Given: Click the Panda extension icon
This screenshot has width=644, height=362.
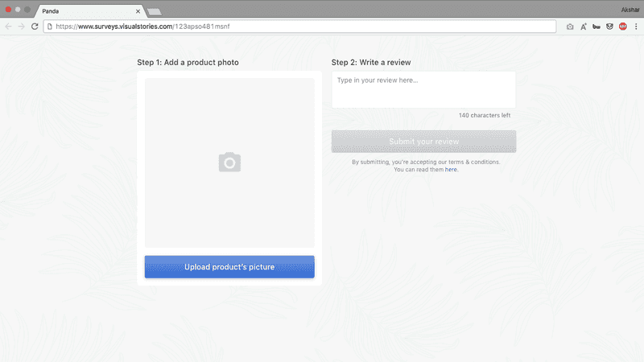Looking at the screenshot, I should click(x=609, y=27).
